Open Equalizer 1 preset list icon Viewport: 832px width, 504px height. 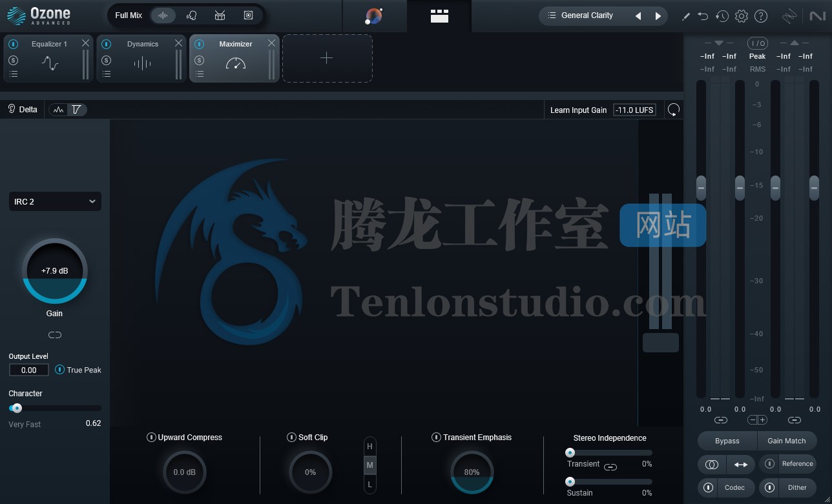[14, 74]
